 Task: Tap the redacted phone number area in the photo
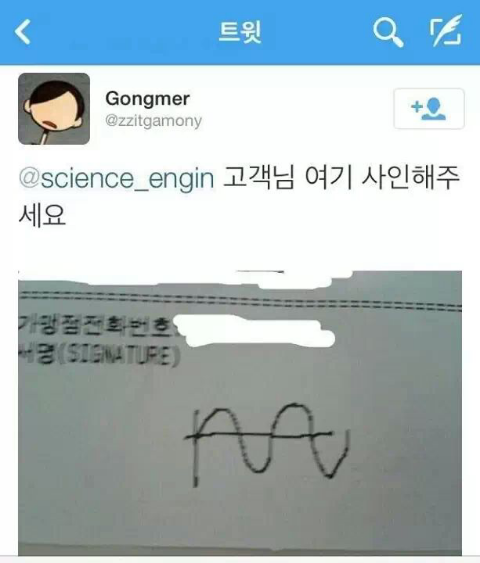pyautogui.click(x=254, y=331)
